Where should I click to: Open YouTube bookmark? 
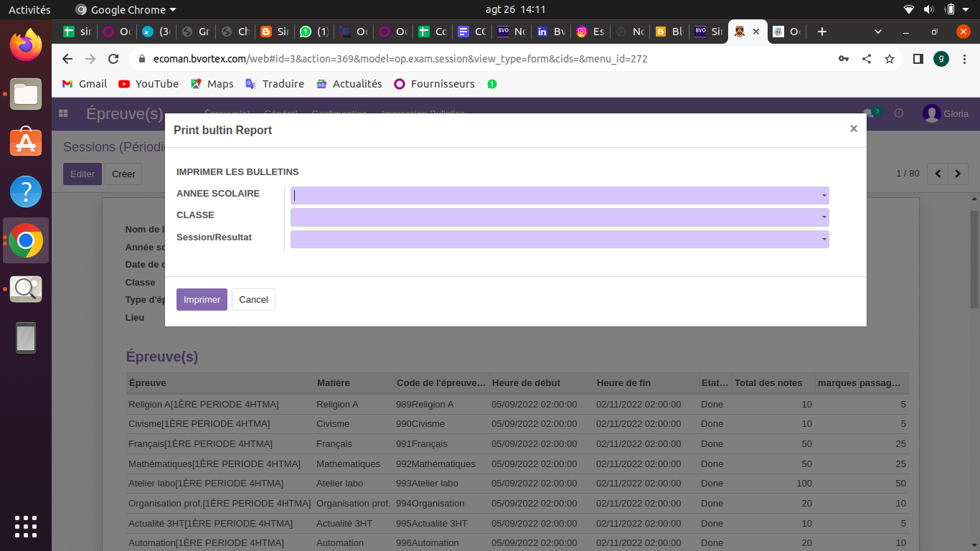(149, 84)
